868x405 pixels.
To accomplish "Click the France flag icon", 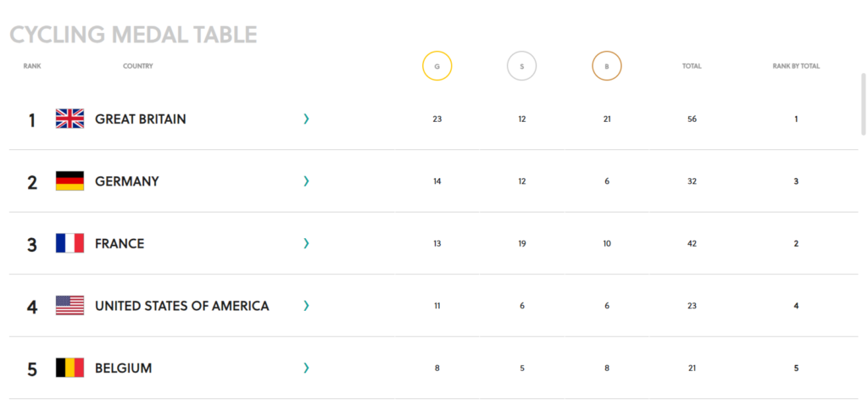I will (x=70, y=243).
